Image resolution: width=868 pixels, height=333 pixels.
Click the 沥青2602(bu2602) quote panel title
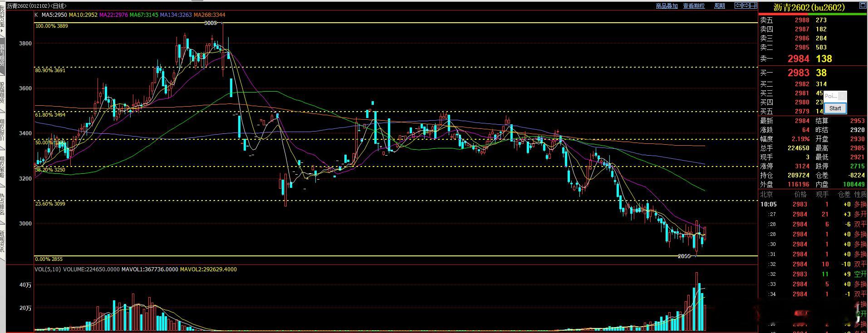[809, 7]
